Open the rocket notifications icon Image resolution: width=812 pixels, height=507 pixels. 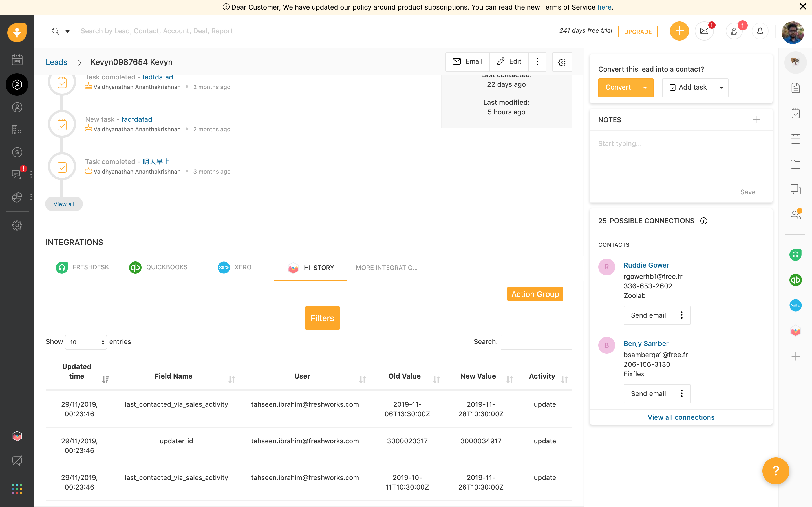click(734, 32)
